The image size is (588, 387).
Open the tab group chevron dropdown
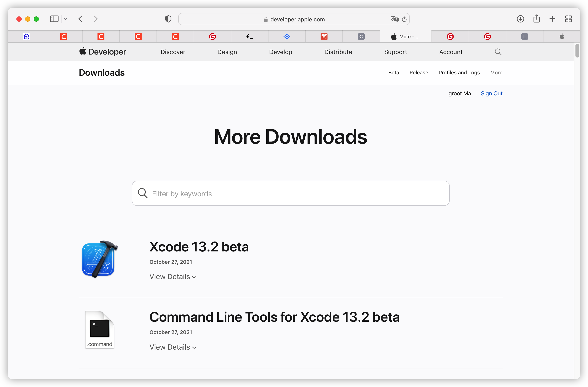pos(66,19)
